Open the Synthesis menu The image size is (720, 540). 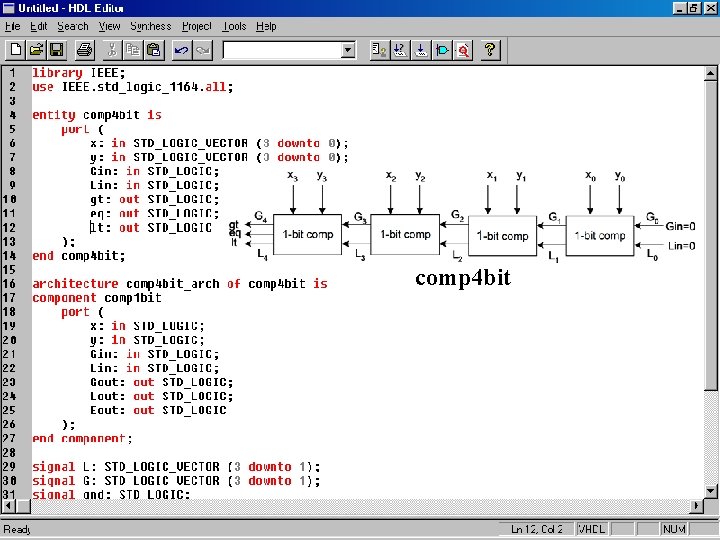pos(151,27)
